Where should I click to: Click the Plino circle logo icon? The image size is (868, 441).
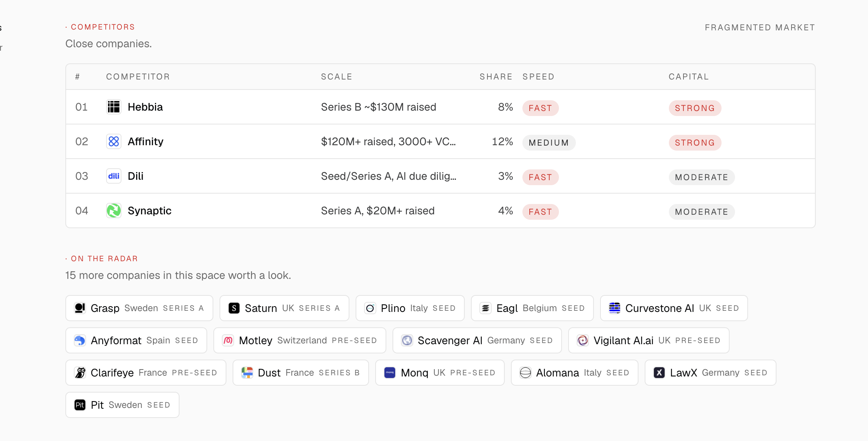370,308
